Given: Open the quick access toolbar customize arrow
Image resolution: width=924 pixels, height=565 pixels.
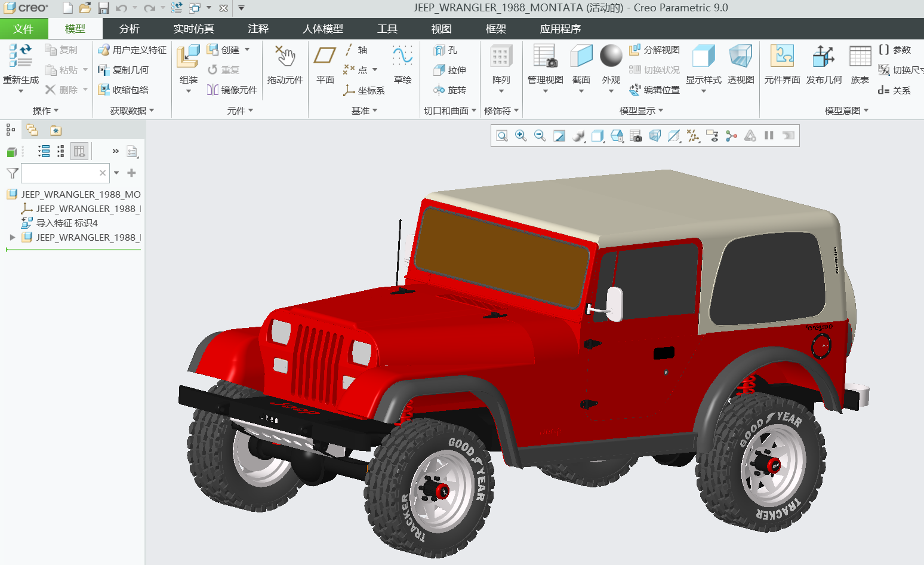Looking at the screenshot, I should click(x=241, y=8).
